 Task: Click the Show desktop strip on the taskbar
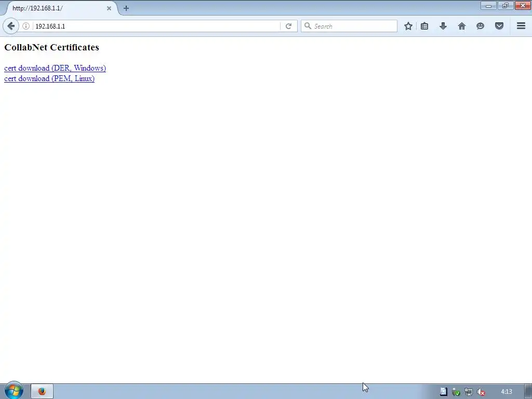click(528, 392)
